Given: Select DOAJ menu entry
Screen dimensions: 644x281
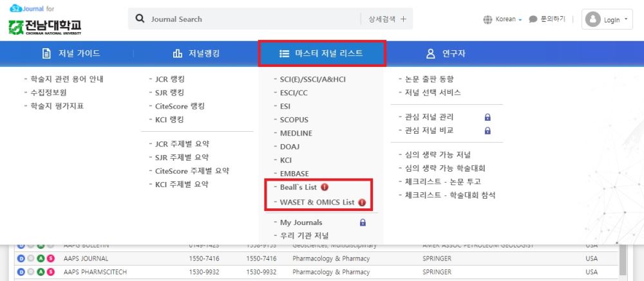Looking at the screenshot, I should (290, 147).
